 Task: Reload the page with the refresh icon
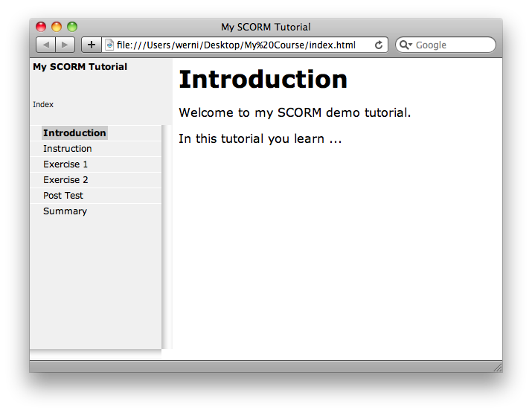[x=379, y=45]
